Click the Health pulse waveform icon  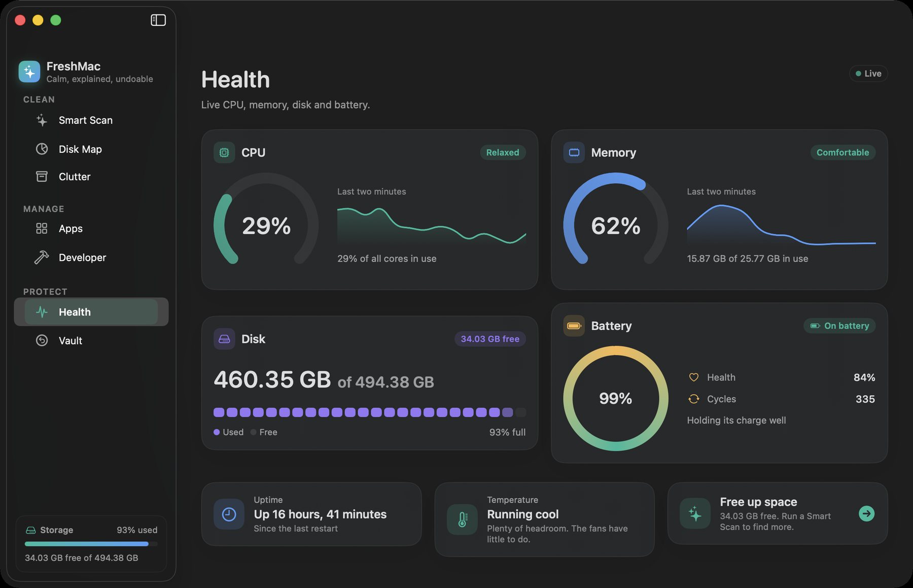click(42, 312)
